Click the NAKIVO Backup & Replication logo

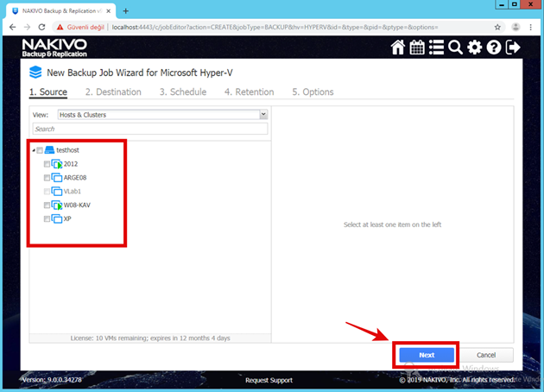click(54, 47)
